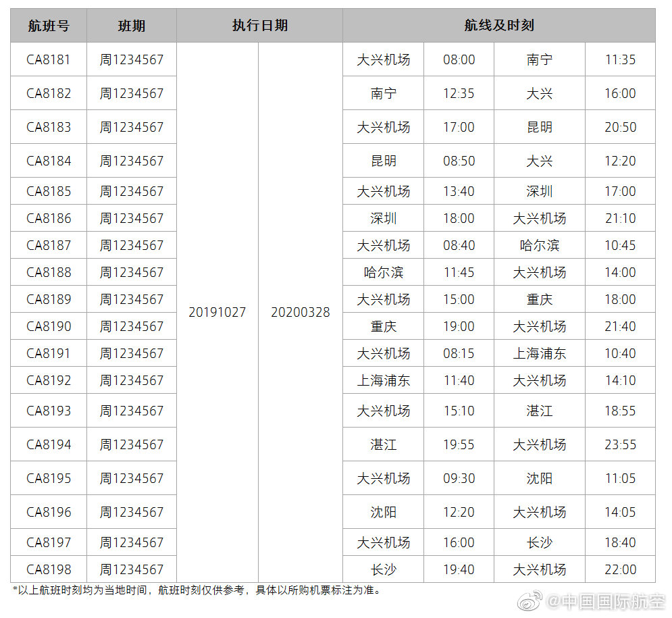
Task: Select the 上海浦东 arrival cell
Action: [x=540, y=353]
